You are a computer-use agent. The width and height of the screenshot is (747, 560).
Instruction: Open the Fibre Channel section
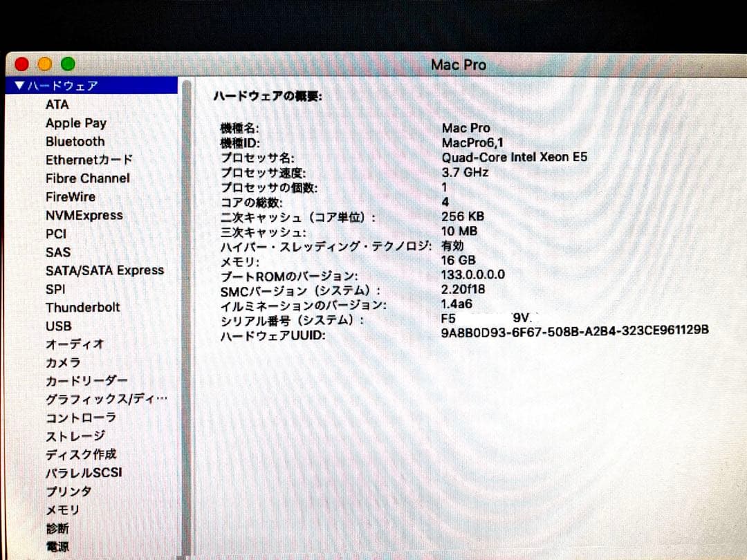point(86,178)
